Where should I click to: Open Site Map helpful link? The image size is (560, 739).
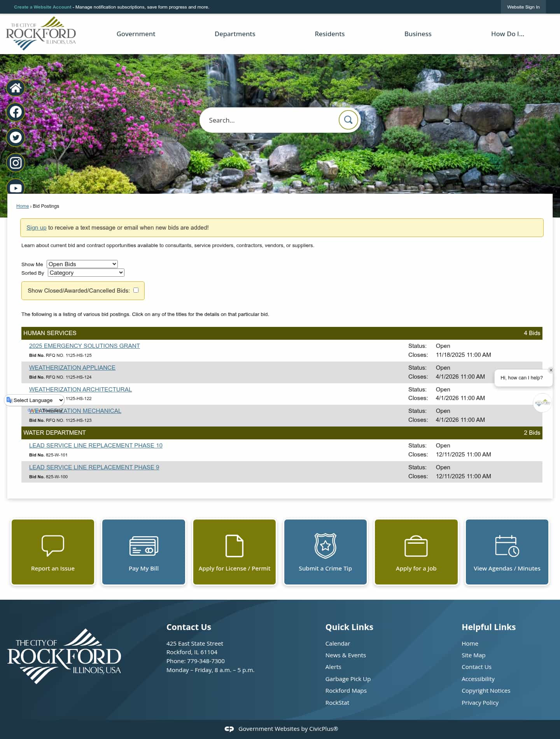(473, 655)
